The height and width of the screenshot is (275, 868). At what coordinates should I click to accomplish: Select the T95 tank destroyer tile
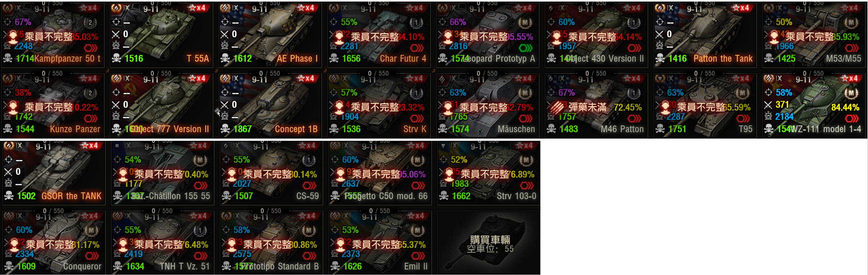705,106
